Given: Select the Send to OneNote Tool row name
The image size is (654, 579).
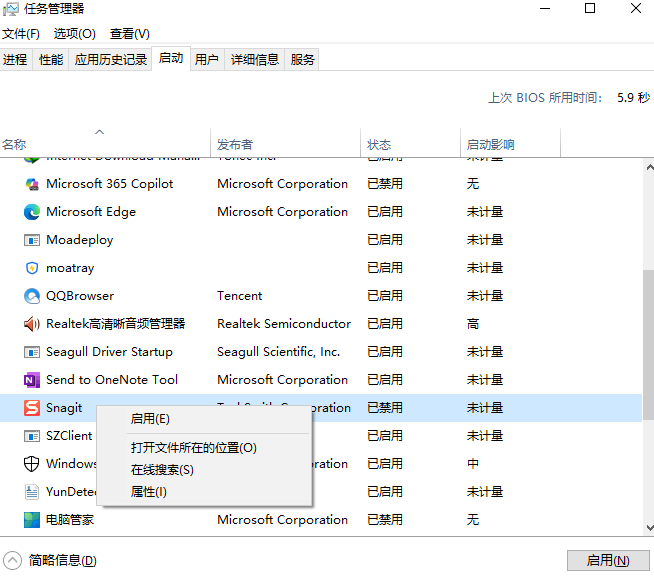Looking at the screenshot, I should click(x=112, y=380).
